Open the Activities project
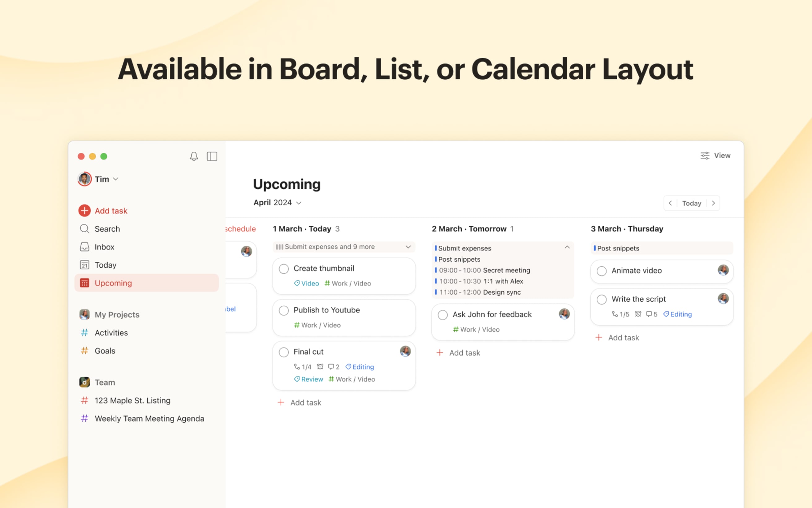The image size is (812, 508). point(147,333)
